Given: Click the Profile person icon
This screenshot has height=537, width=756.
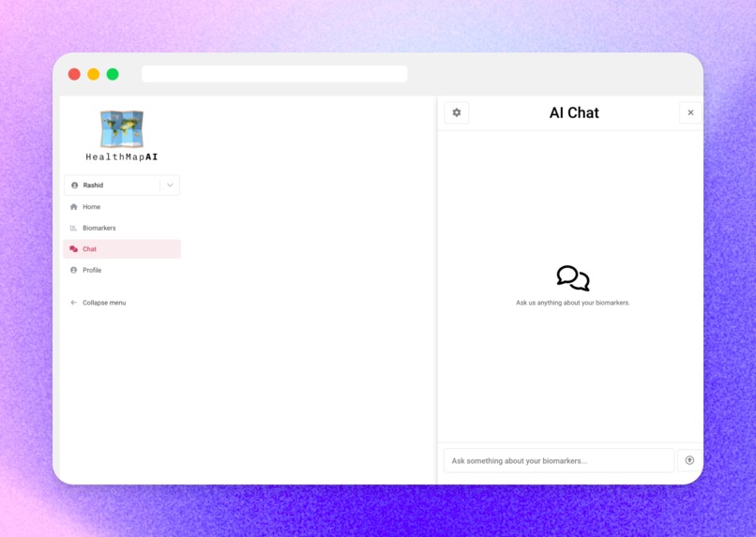Looking at the screenshot, I should (x=74, y=270).
